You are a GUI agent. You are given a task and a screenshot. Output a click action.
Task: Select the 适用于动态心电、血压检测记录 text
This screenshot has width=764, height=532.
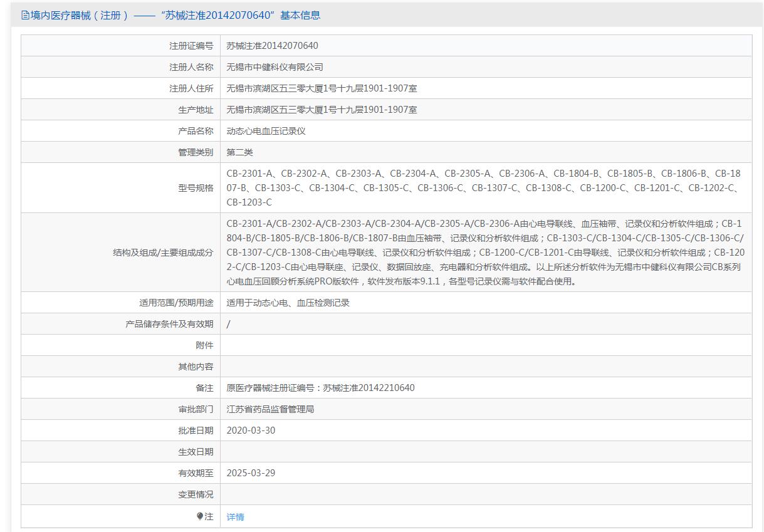tap(288, 303)
